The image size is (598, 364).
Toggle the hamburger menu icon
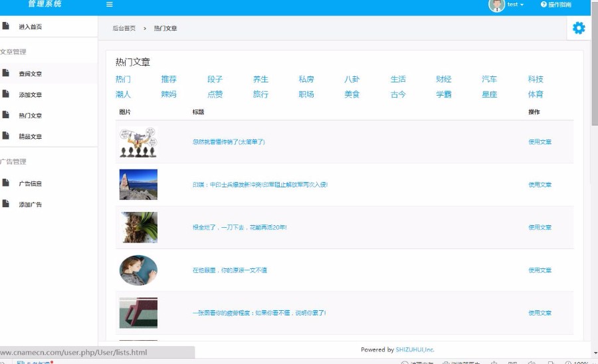(110, 5)
